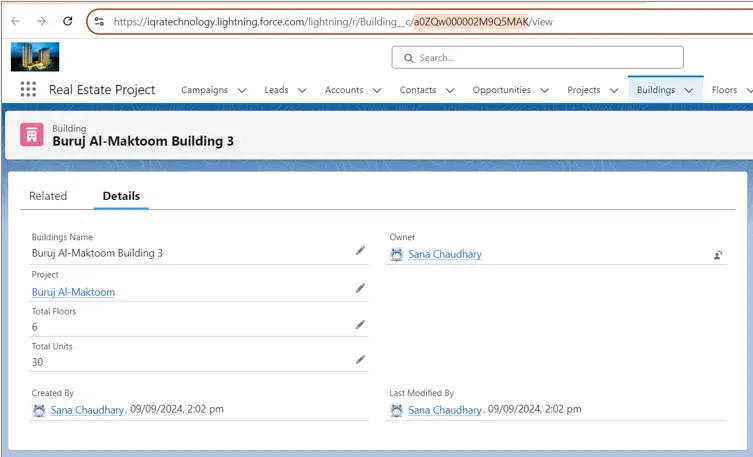Expand the Projects tab dropdown chevron
Image resolution: width=753 pixels, height=457 pixels.
point(614,90)
